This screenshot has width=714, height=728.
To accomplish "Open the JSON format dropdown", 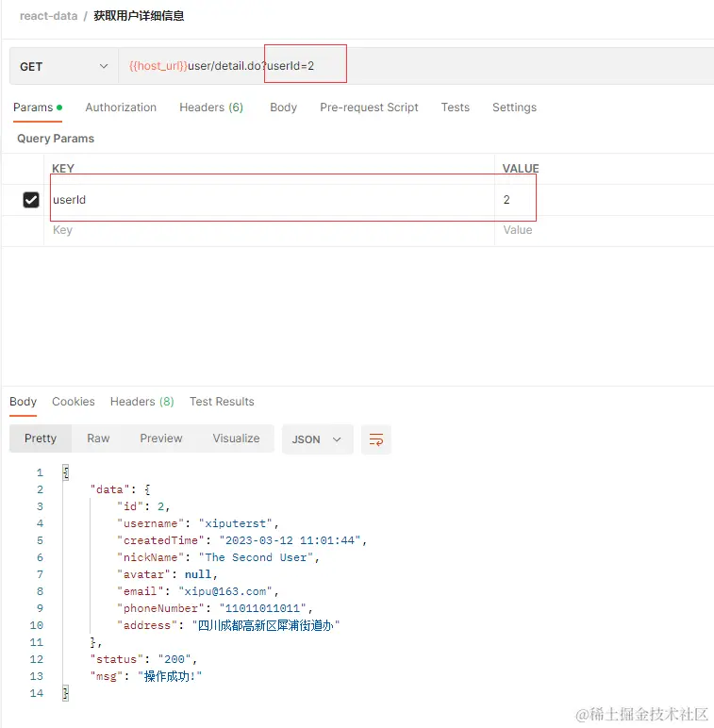I will click(x=317, y=439).
